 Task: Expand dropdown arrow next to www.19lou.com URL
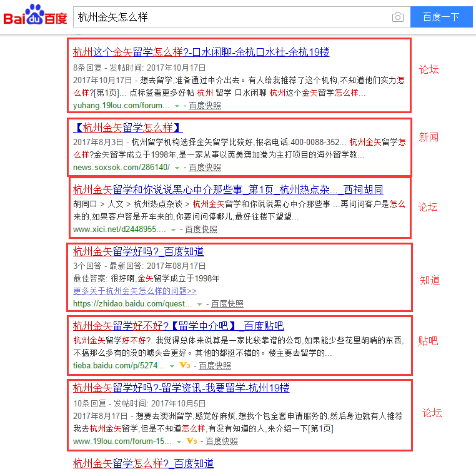pos(179,441)
